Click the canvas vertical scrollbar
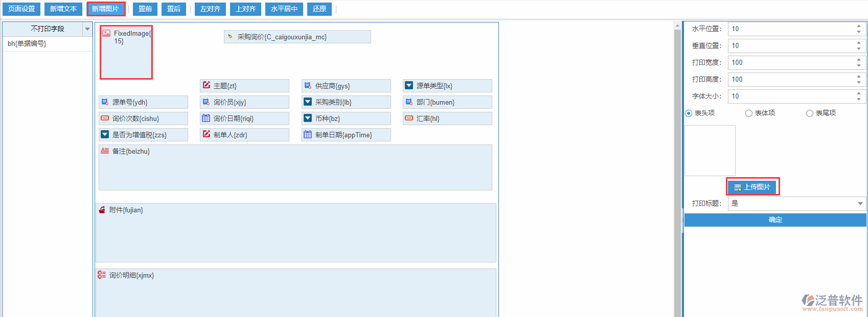 coord(677,173)
